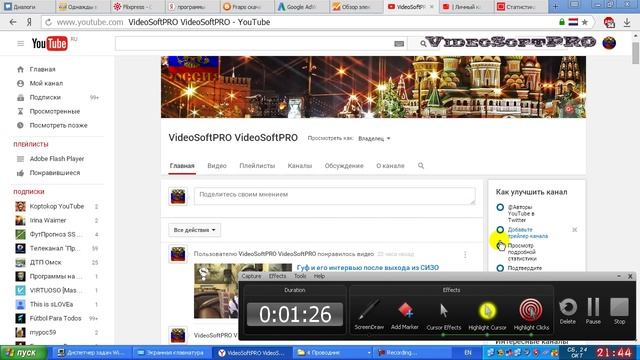Open the on-screen keyboard icon in search
The height and width of the screenshot is (360, 640).
(399, 44)
